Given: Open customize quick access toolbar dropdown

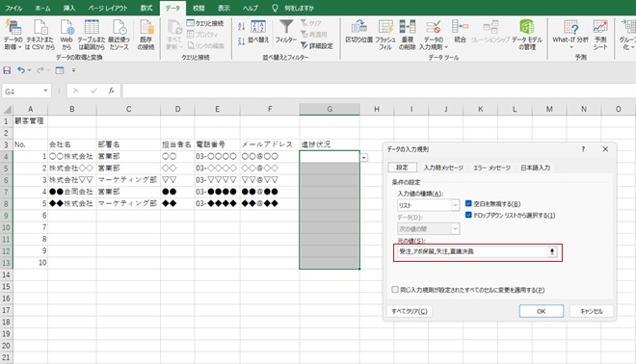Looking at the screenshot, I should [73, 70].
